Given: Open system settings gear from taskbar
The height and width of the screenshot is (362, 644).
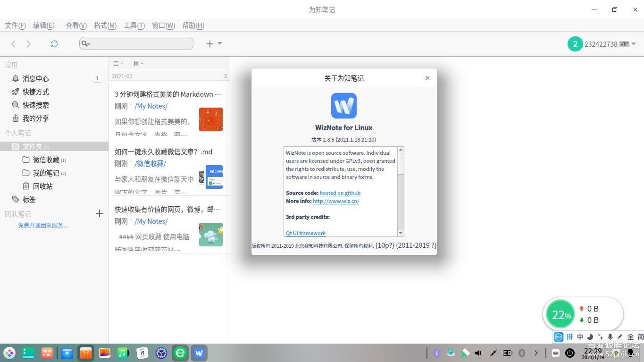Looking at the screenshot, I should click(161, 353).
